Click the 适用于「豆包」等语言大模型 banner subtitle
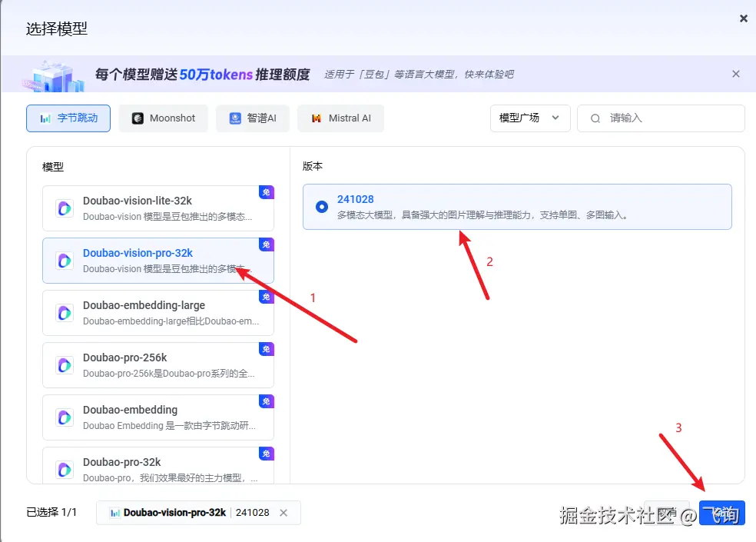The image size is (756, 542). (419, 75)
